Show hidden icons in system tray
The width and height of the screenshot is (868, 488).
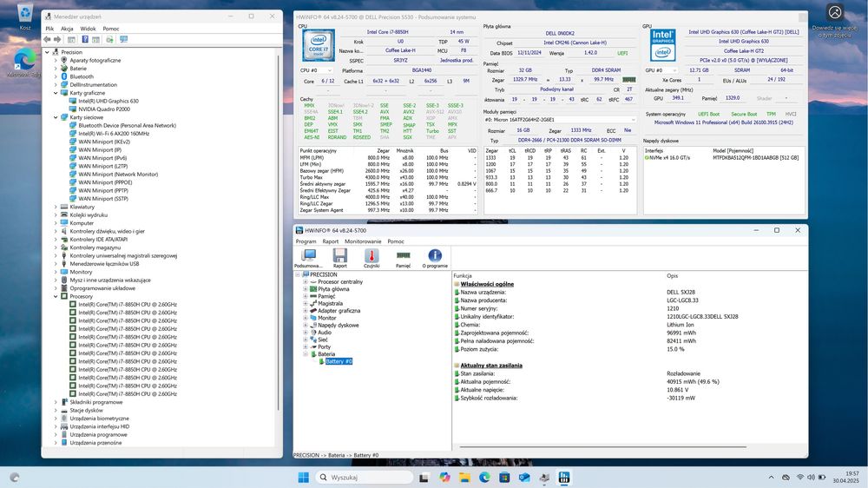point(771,477)
